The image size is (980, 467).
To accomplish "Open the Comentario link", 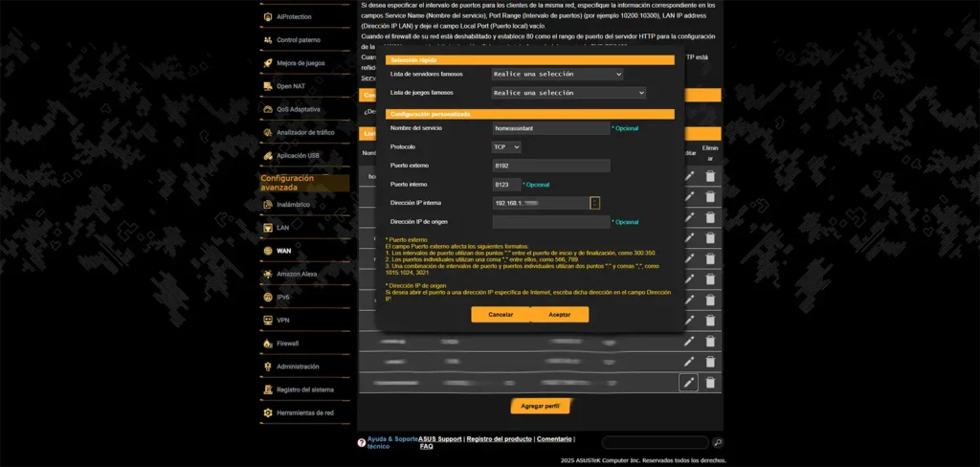I will pyautogui.click(x=554, y=439).
